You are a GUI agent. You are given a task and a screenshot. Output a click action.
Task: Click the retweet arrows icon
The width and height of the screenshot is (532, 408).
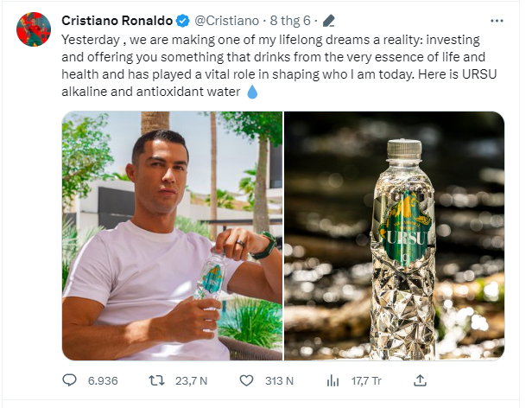click(157, 380)
